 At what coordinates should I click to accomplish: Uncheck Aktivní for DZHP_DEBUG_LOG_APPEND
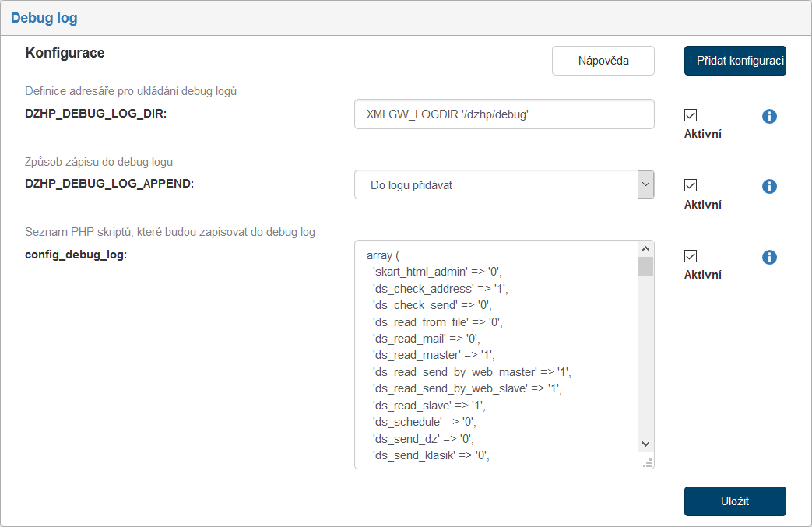tap(691, 185)
